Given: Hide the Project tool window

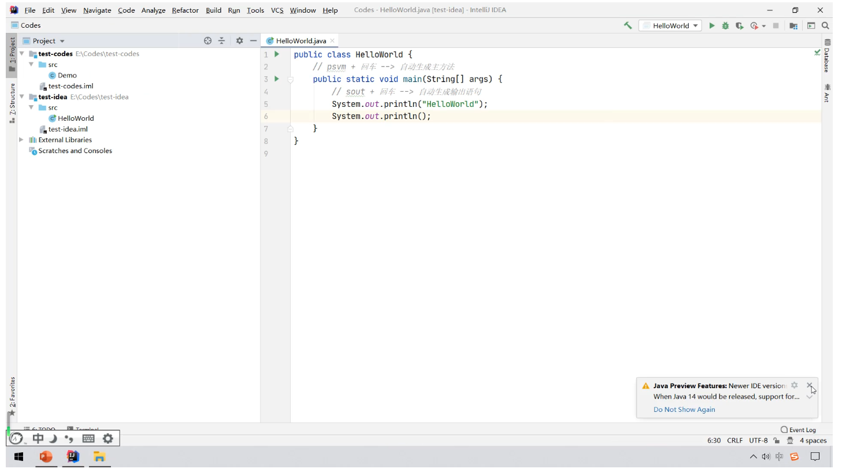Looking at the screenshot, I should tap(253, 40).
